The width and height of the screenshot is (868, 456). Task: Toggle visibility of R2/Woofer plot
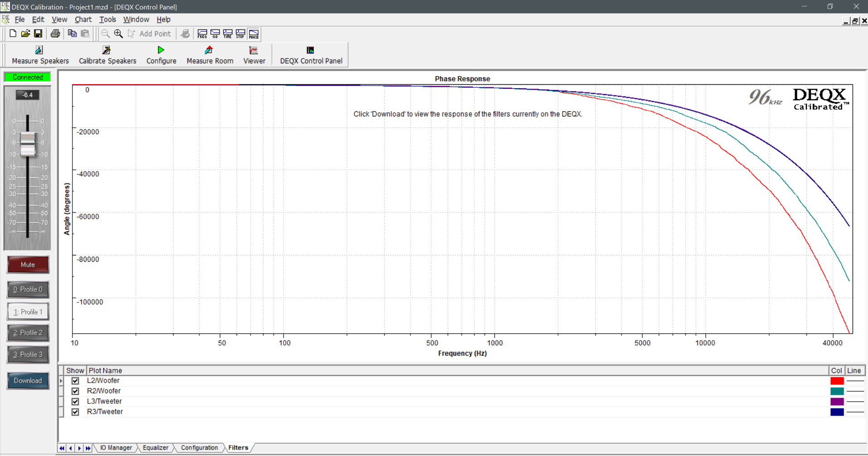click(75, 391)
